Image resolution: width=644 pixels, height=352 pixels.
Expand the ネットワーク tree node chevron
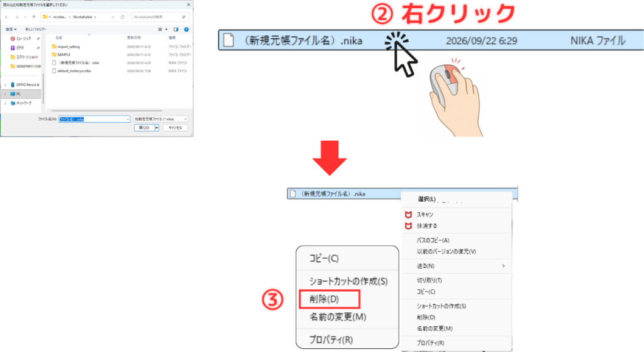(5, 103)
